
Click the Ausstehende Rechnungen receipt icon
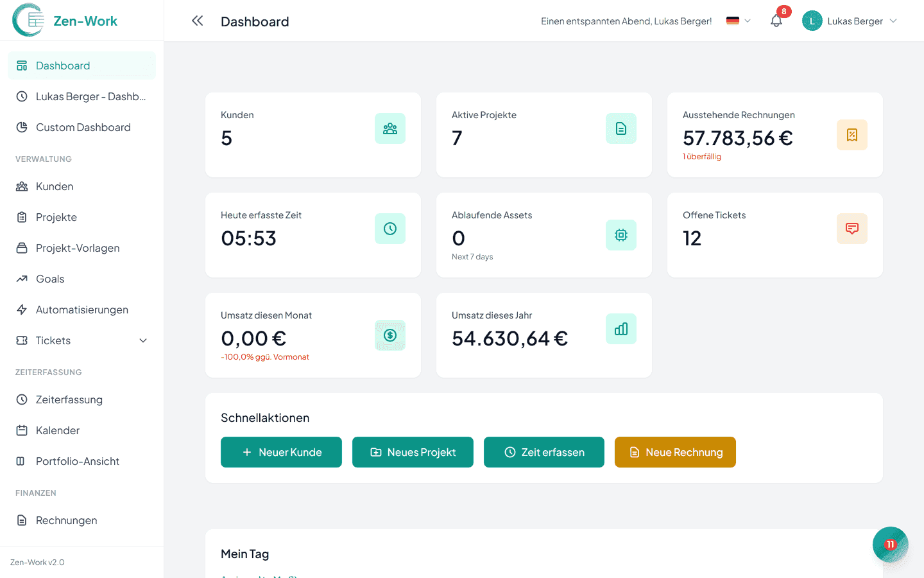(x=852, y=135)
